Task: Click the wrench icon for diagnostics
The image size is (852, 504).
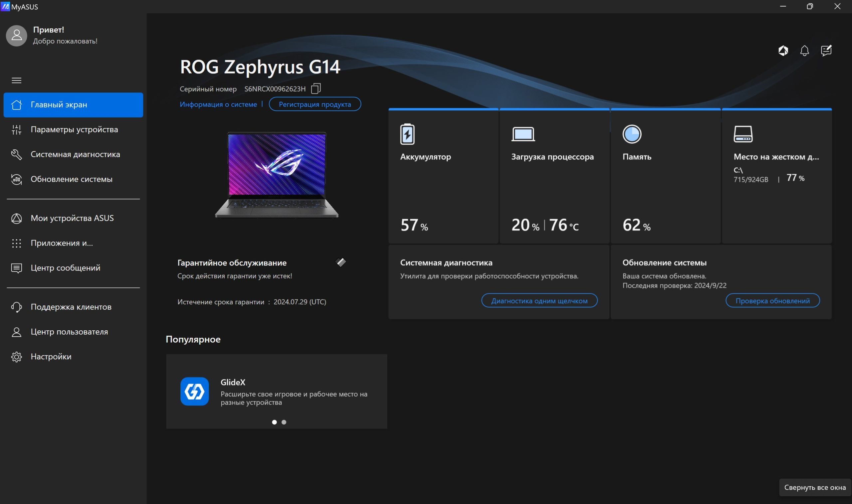Action: click(x=16, y=154)
